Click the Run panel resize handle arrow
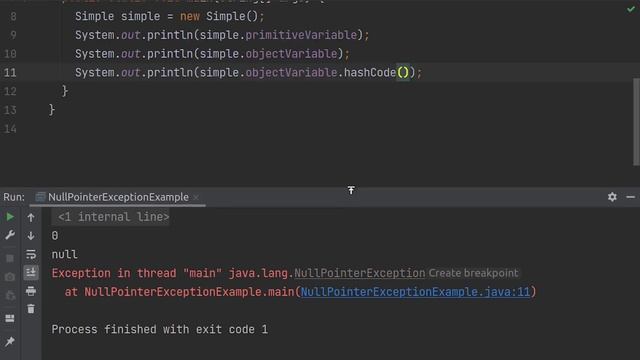 [351, 190]
